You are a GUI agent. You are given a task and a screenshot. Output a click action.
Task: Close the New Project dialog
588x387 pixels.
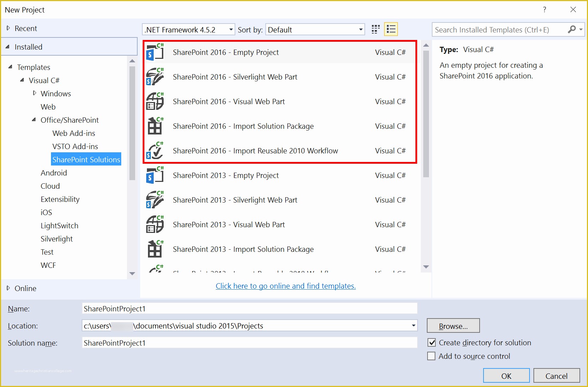573,10
